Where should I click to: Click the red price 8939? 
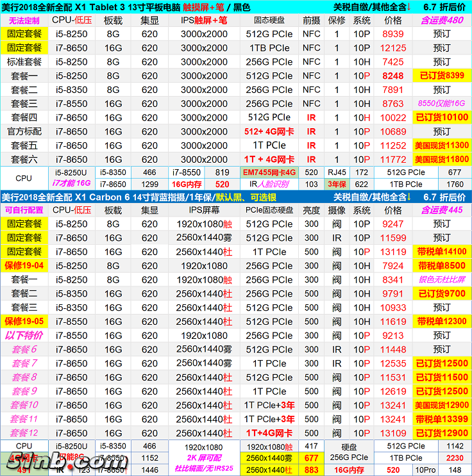[x=392, y=34]
